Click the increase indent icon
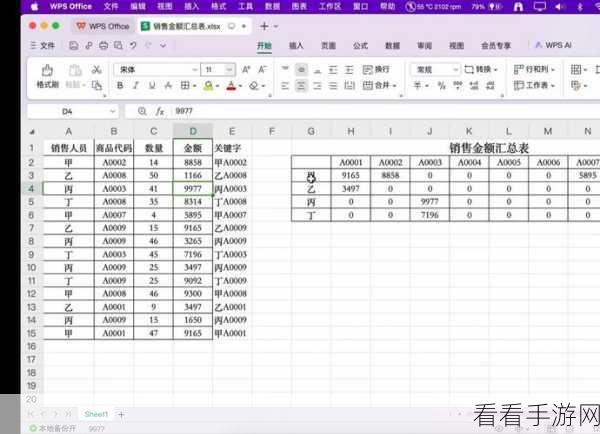The height and width of the screenshot is (434, 600). coord(349,70)
